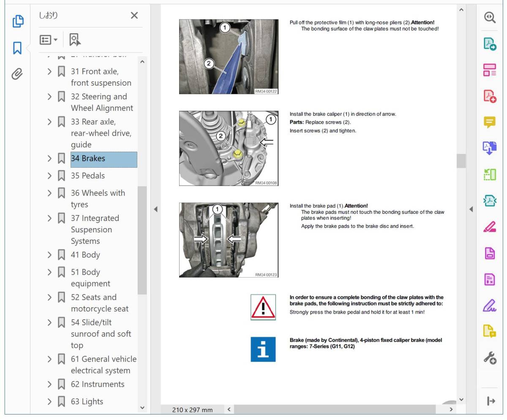Expand the 61 General vehicle electrical bookmark
507x420 pixels.
49,360
